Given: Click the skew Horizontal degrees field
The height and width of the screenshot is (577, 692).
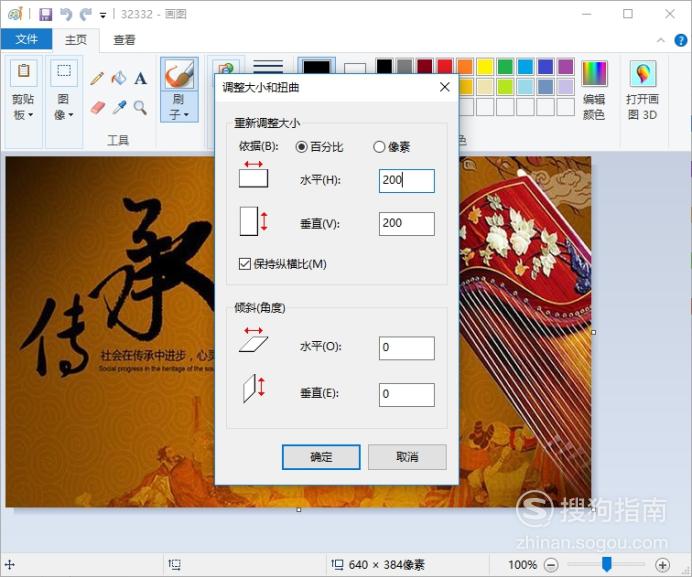Looking at the screenshot, I should point(406,348).
